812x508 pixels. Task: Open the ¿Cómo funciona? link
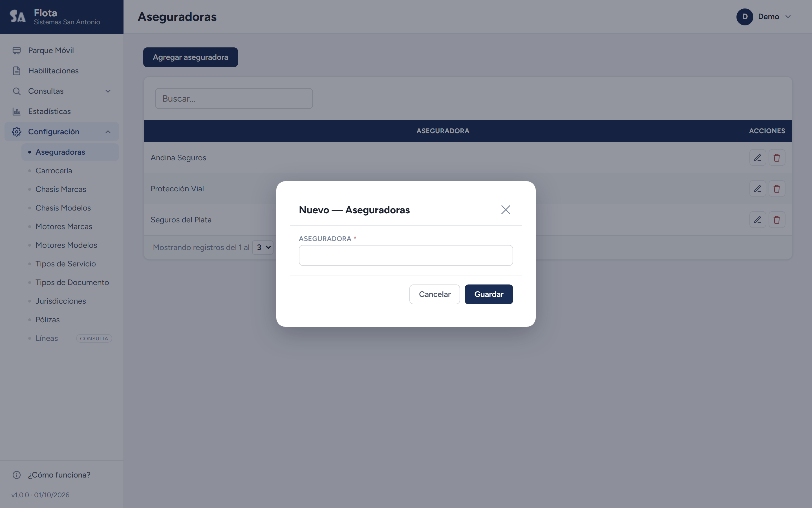pos(59,475)
